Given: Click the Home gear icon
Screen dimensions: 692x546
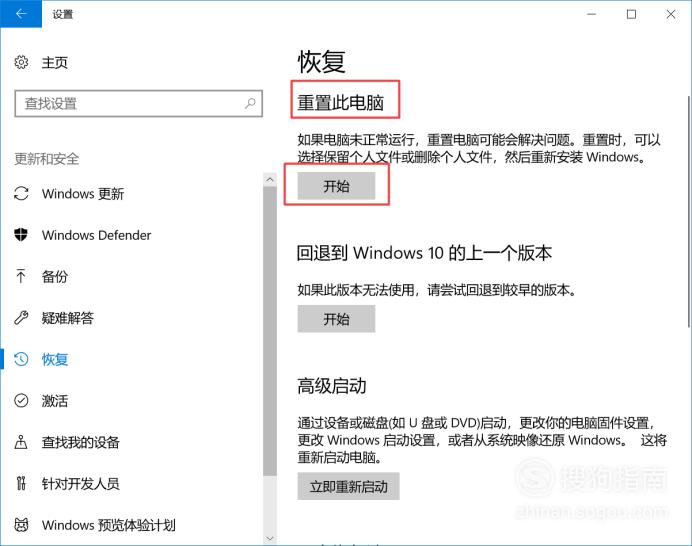Looking at the screenshot, I should (21, 62).
